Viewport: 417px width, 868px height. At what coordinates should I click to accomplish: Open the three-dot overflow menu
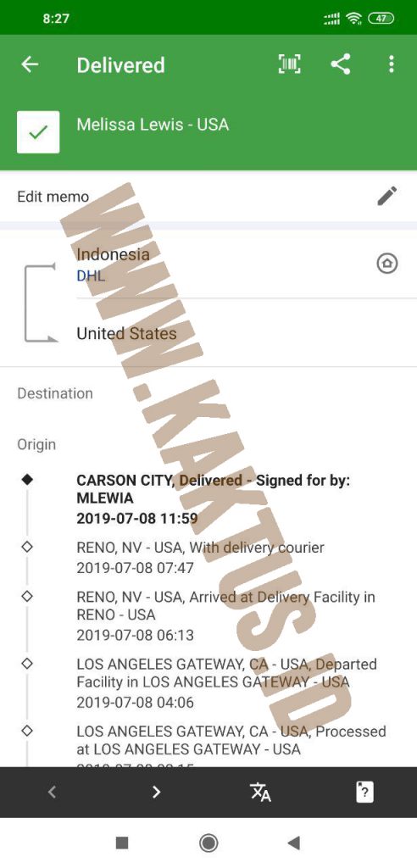click(x=391, y=64)
